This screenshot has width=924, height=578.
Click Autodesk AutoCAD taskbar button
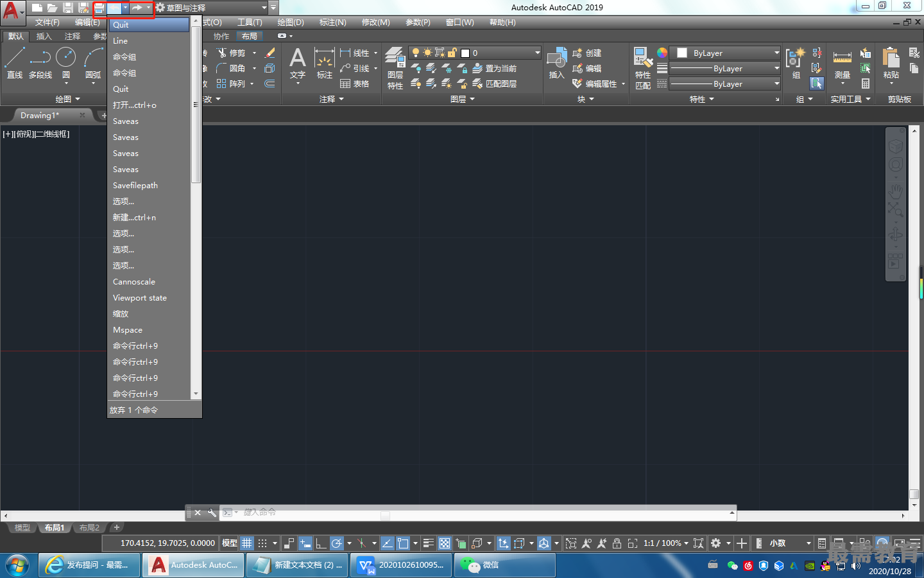click(193, 565)
